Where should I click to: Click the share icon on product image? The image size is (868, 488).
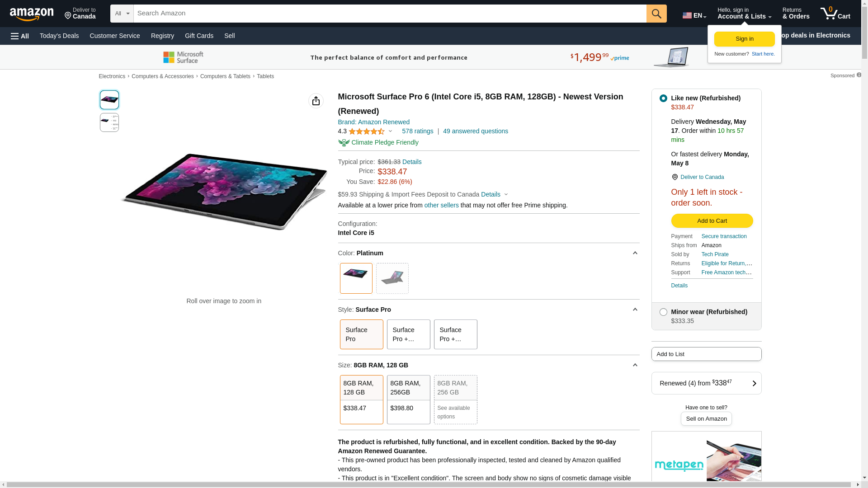pos(316,101)
